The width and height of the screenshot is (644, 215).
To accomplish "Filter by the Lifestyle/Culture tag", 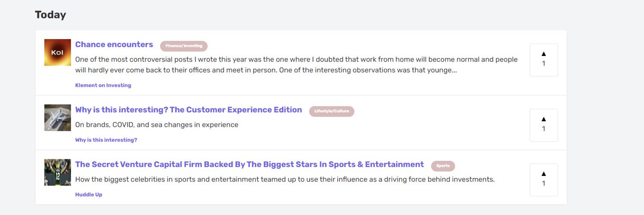I will [x=331, y=111].
